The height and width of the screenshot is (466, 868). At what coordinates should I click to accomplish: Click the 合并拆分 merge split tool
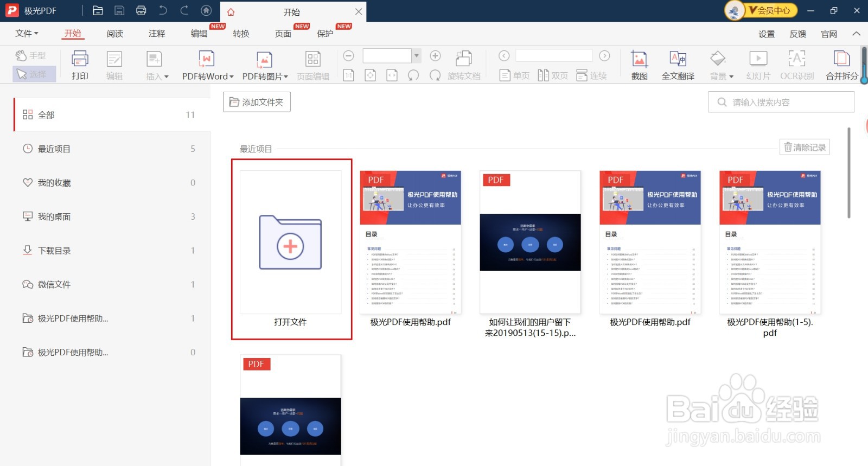(842, 65)
